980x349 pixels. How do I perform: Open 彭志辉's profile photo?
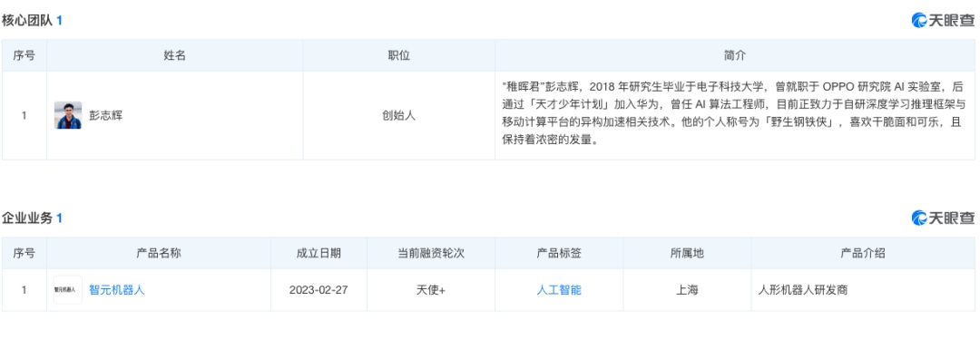pyautogui.click(x=68, y=115)
